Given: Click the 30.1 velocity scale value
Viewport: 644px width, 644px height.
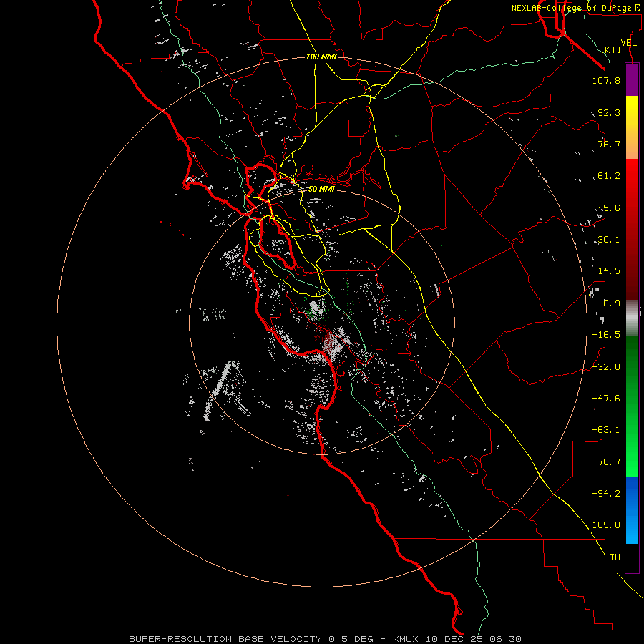Looking at the screenshot, I should [609, 240].
